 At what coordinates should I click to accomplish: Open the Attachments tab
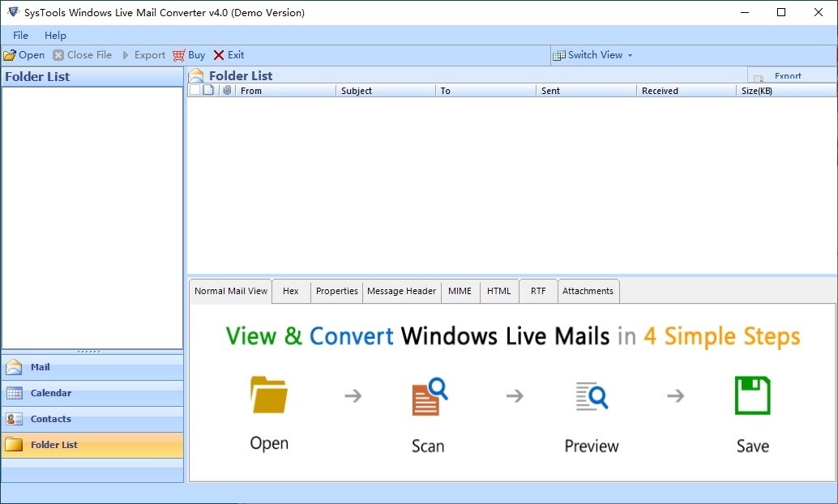coord(588,291)
